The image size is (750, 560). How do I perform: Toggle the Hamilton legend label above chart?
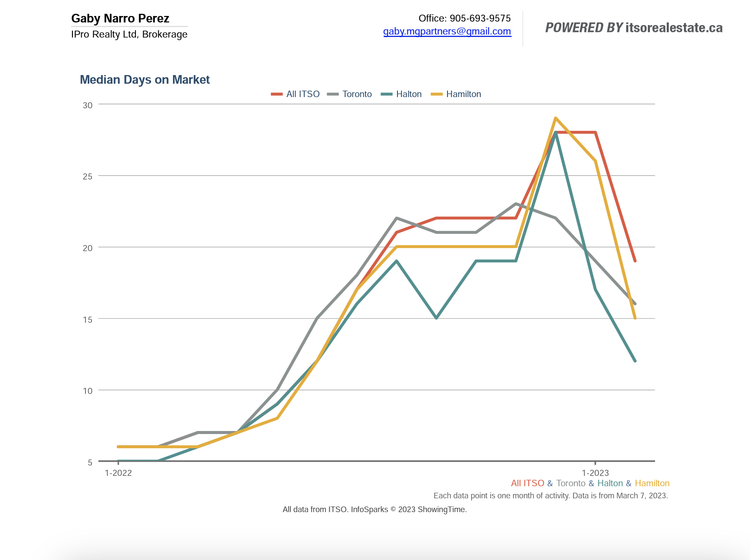point(463,94)
